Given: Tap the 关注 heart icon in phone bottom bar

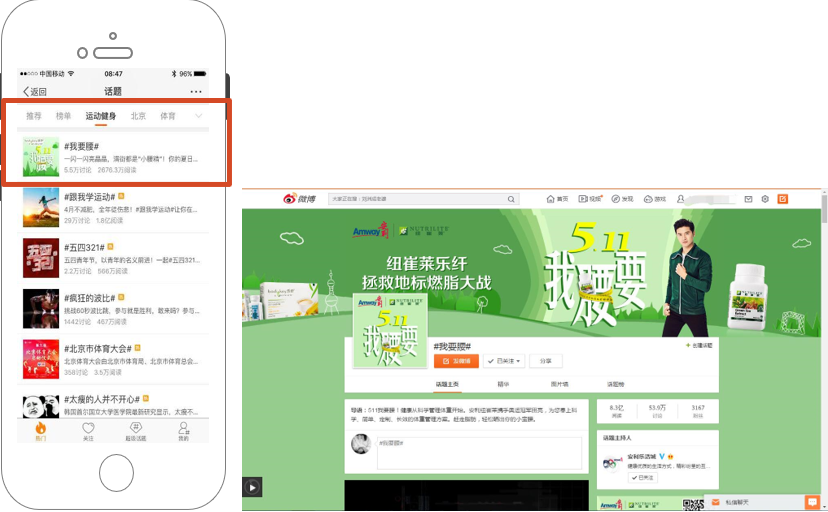Looking at the screenshot, I should 88,428.
